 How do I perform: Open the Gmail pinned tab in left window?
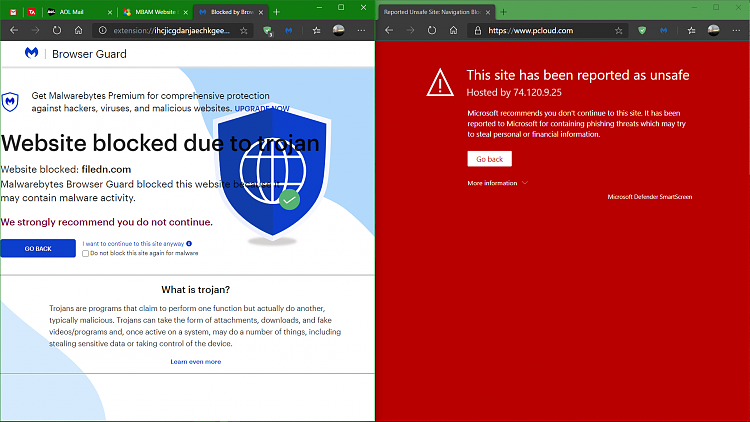[13, 12]
